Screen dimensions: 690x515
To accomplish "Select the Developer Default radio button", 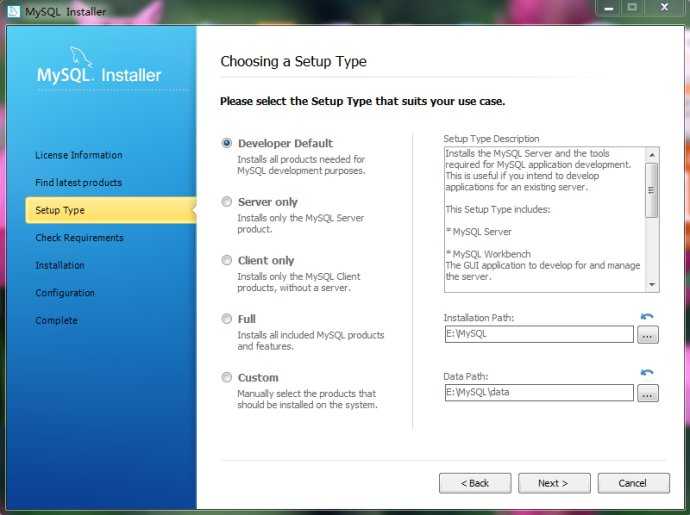I will (x=227, y=143).
